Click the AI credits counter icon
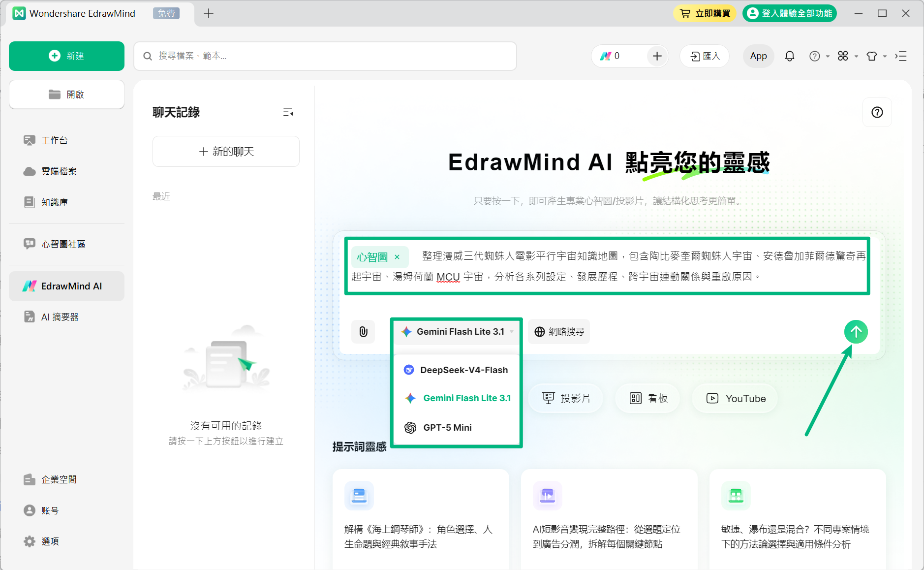Viewport: 924px width, 570px height. point(606,56)
